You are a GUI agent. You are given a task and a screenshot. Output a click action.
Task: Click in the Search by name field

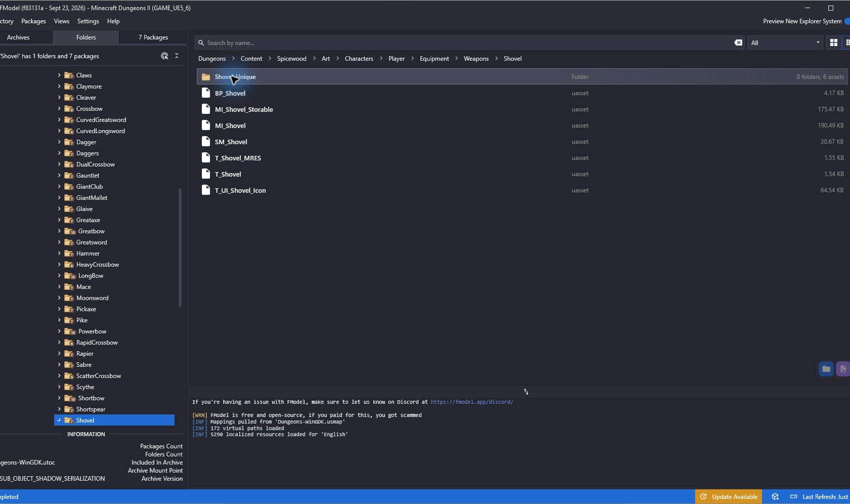point(469,43)
